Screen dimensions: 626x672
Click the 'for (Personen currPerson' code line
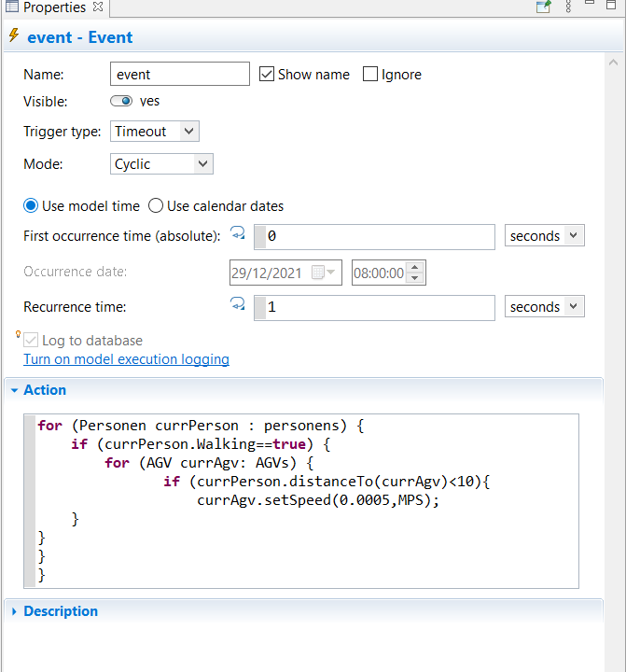click(x=201, y=426)
